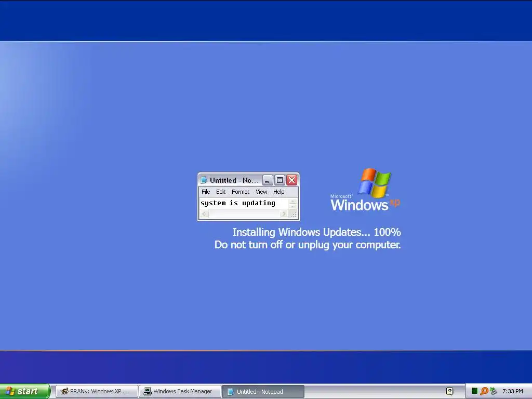
Task: Click the Windows XP flag logo
Action: point(375,183)
